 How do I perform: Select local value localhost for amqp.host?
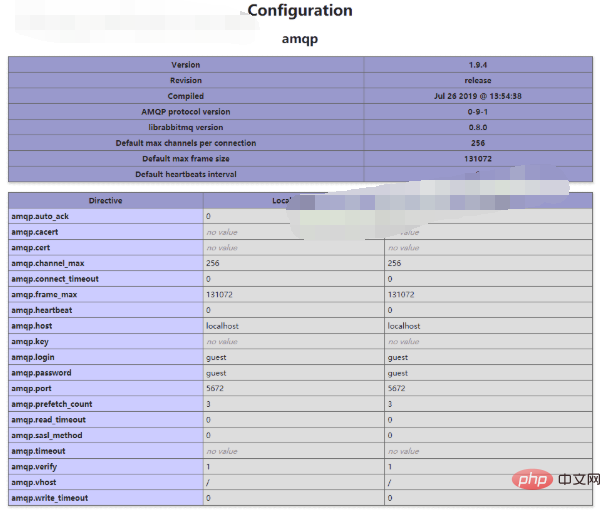tap(222, 326)
